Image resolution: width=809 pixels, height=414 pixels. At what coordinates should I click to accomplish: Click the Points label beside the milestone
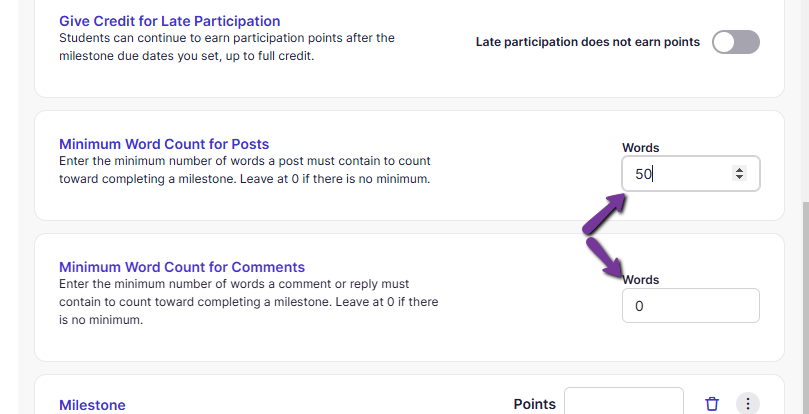pos(534,404)
